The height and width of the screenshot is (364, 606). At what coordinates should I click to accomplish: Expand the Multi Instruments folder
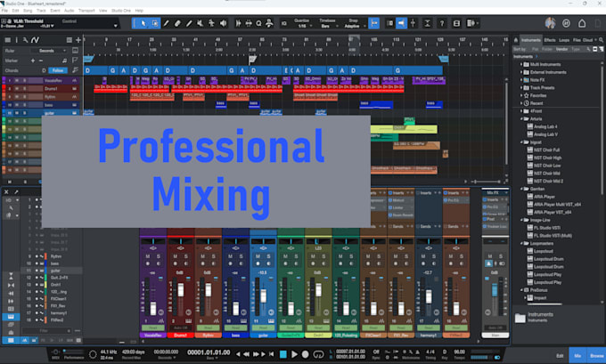tap(521, 64)
